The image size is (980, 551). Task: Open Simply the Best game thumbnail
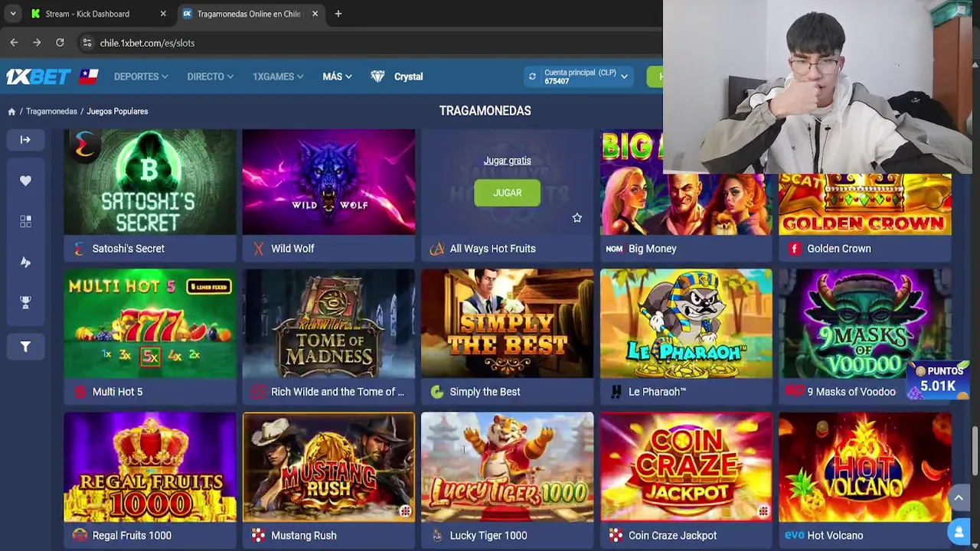507,324
